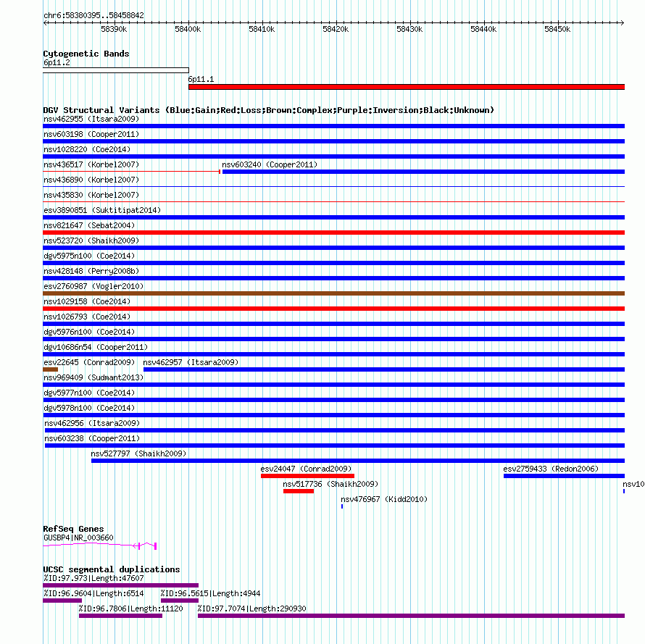Click the chr6:58380395..58458842 coordinates label
Screen dimensions: 645x644
tap(93, 16)
